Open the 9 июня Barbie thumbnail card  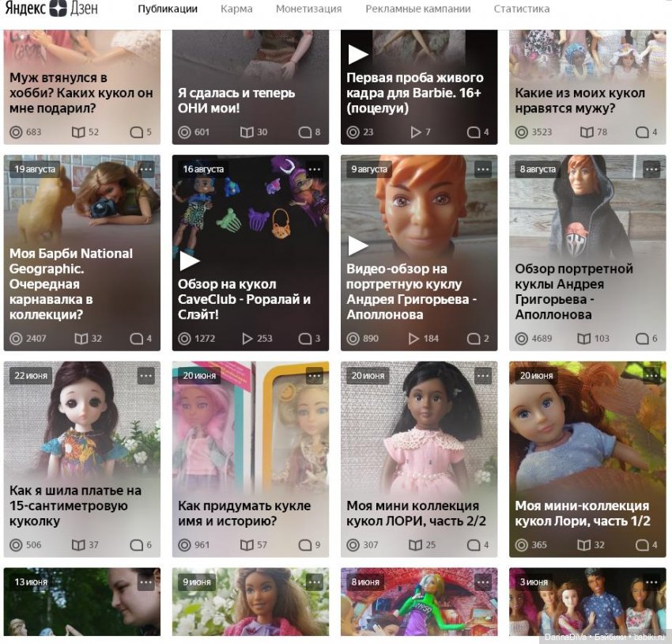(x=251, y=601)
